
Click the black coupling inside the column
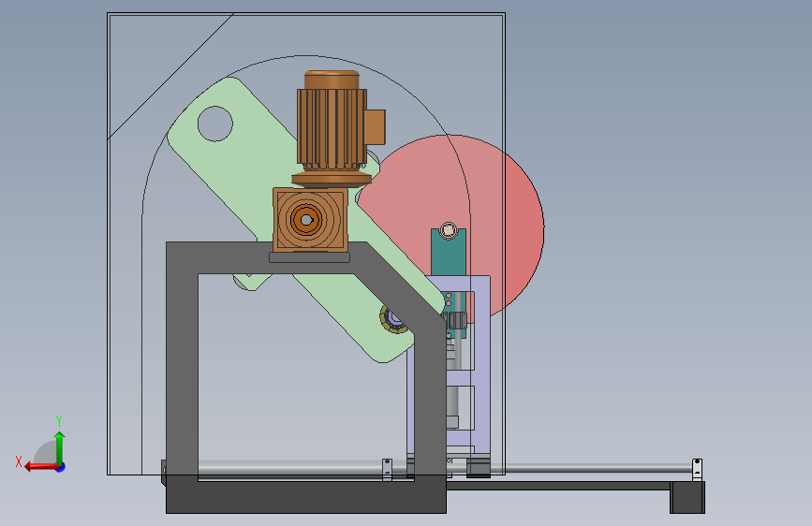457,320
